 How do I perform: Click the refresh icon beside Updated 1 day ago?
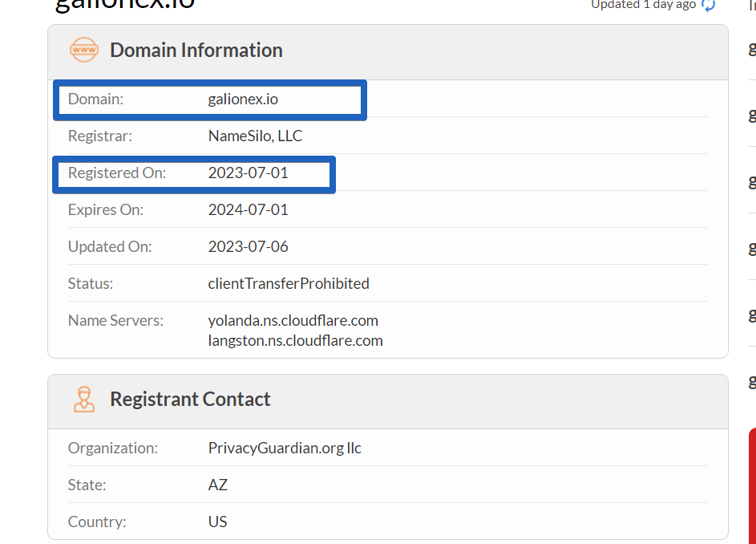709,5
